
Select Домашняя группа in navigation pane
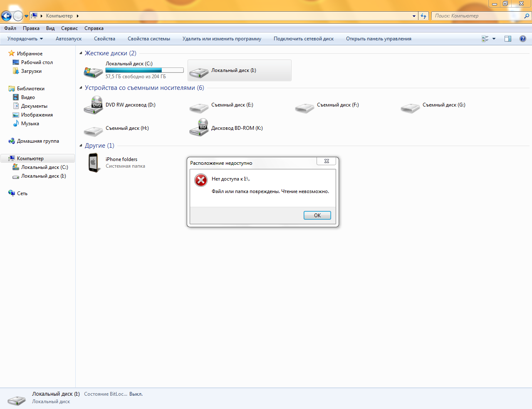pyautogui.click(x=38, y=141)
